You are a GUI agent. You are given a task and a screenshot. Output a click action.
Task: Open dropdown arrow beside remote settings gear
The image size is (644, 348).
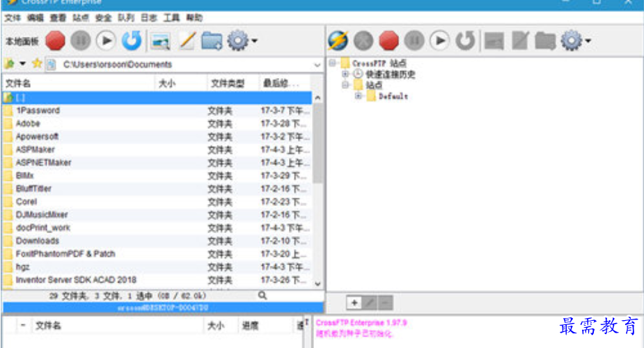pyautogui.click(x=588, y=41)
